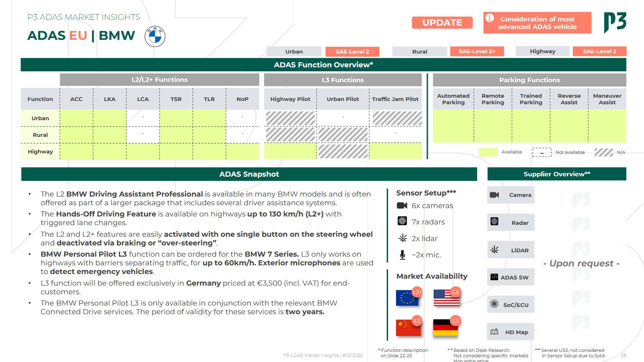644x362 pixels.
Task: Click the camera icon beside 6x cameras
Action: coord(402,206)
